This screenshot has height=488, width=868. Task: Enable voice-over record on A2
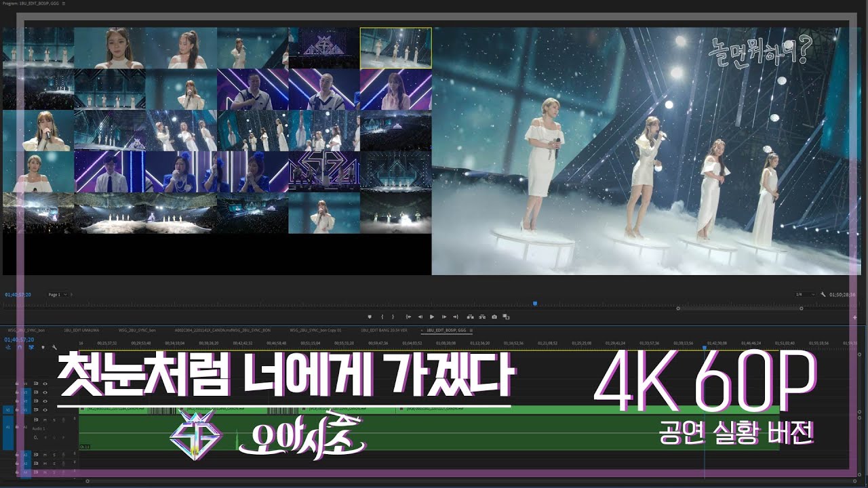click(x=63, y=455)
